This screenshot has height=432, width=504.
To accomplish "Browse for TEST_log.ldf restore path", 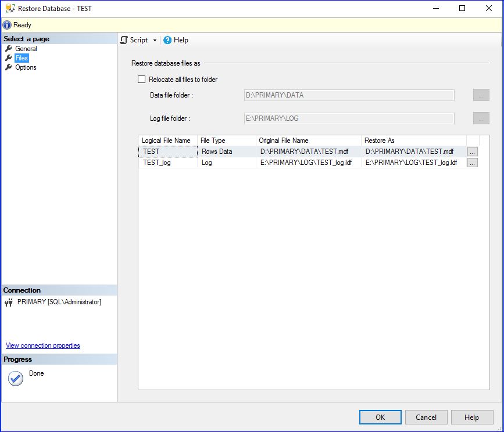I will [x=472, y=163].
